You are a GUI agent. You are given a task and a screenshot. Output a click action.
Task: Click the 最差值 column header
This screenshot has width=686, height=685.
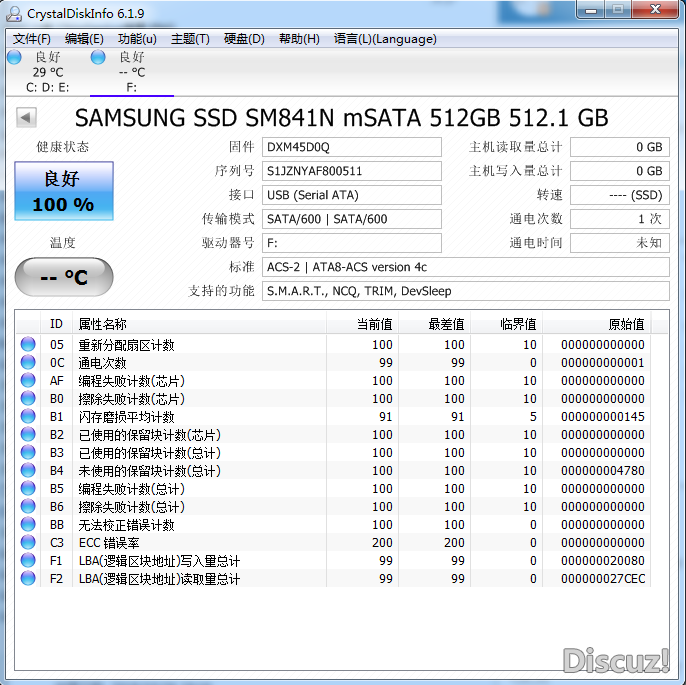[x=434, y=324]
